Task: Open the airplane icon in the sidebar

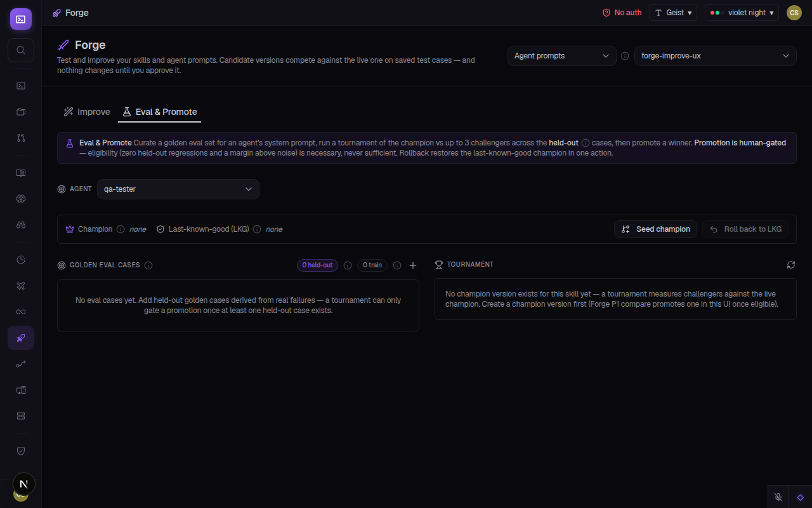Action: (21, 286)
